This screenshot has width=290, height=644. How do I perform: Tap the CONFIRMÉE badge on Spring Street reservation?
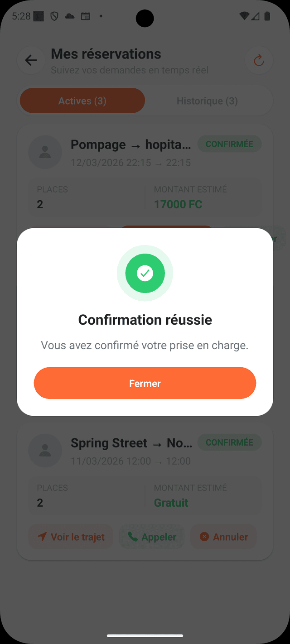229,442
